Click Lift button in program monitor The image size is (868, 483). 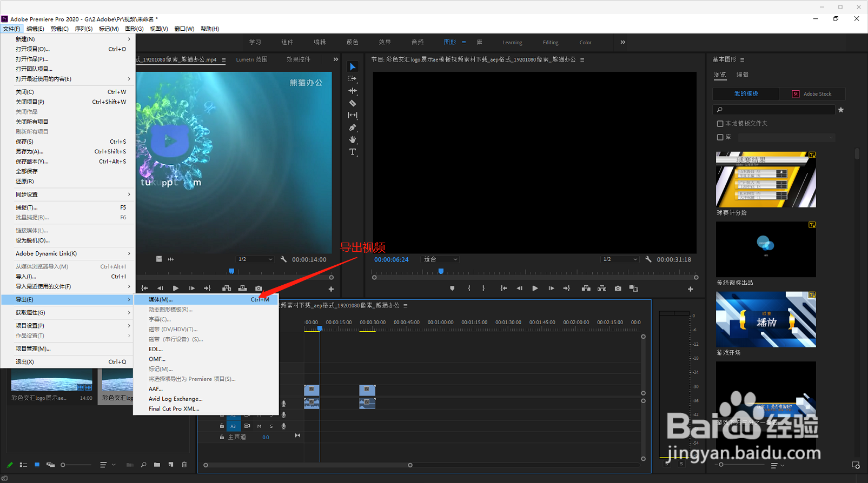tap(586, 289)
